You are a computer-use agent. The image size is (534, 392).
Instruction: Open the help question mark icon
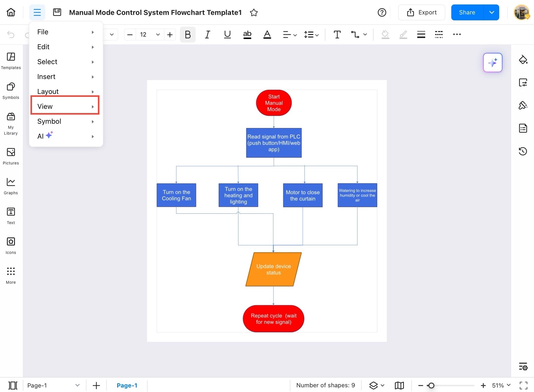(382, 12)
